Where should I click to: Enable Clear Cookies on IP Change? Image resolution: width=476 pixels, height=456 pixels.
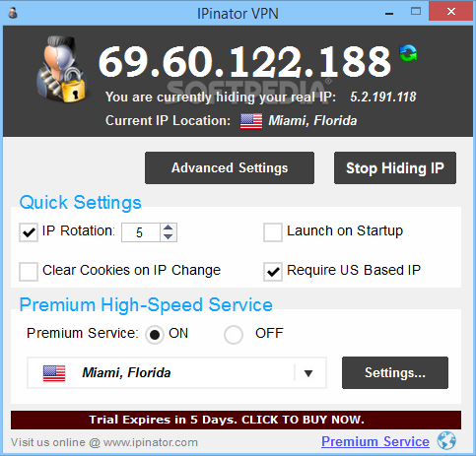29,272
